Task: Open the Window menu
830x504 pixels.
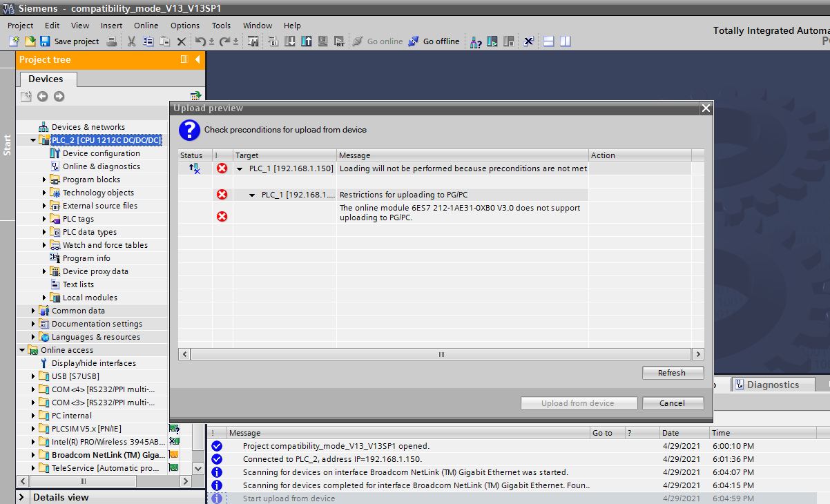Action: coord(257,26)
